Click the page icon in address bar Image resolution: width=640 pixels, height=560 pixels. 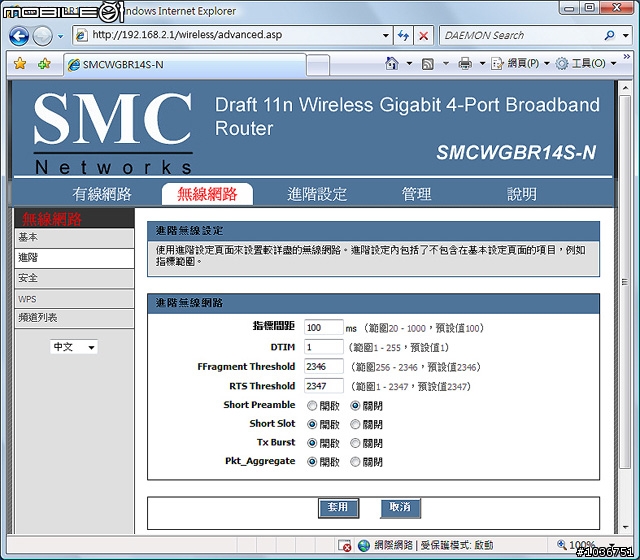pyautogui.click(x=82, y=35)
